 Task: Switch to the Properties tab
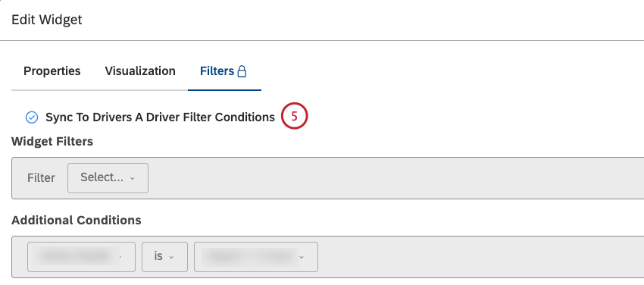52,71
